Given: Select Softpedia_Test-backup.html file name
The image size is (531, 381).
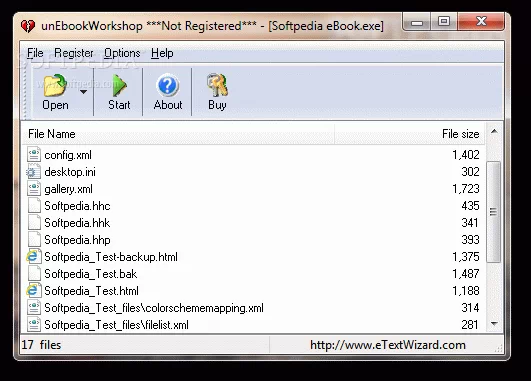Looking at the screenshot, I should [x=111, y=257].
